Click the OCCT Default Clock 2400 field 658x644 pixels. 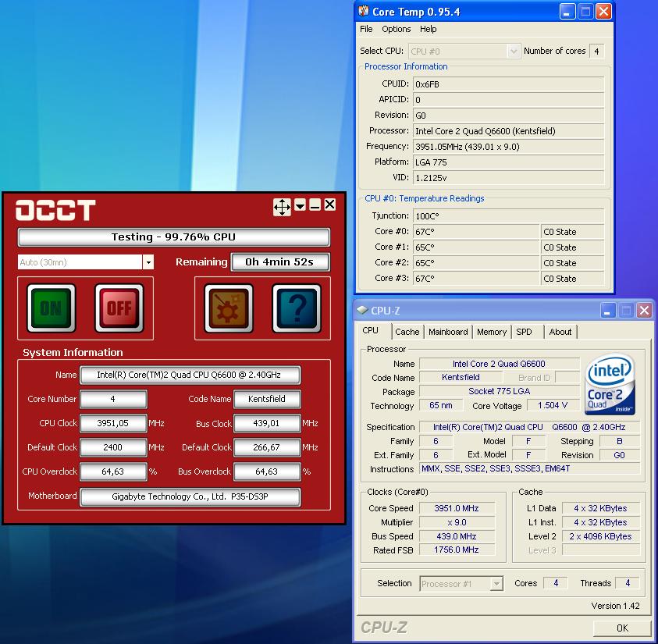(x=113, y=447)
